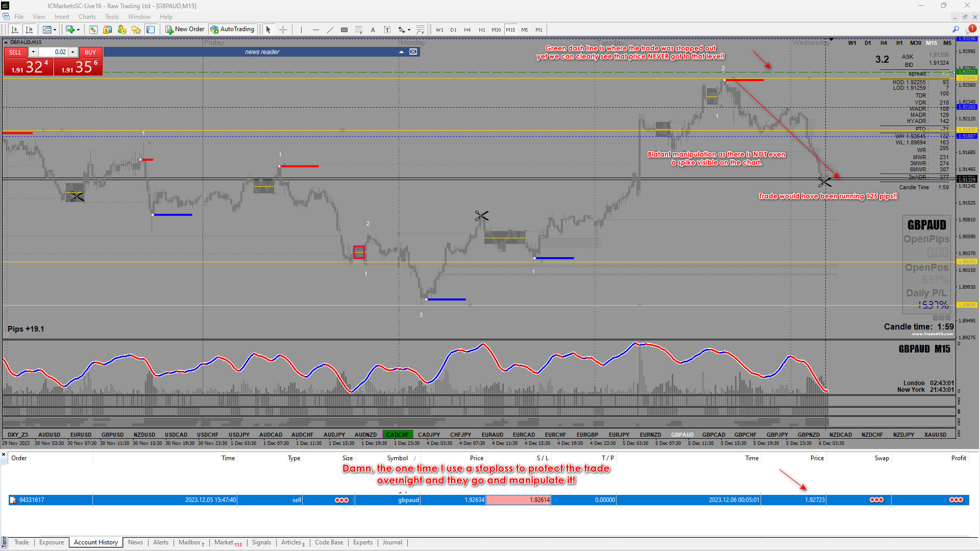Select the trendline drawing tool

click(x=330, y=30)
